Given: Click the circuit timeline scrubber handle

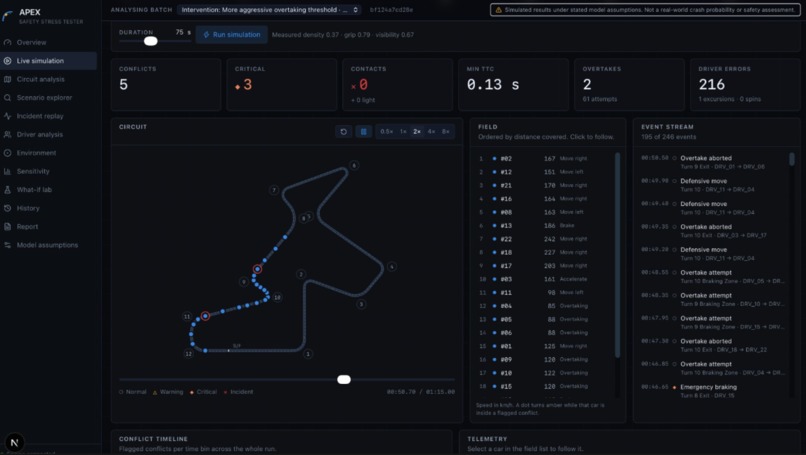Looking at the screenshot, I should pyautogui.click(x=344, y=379).
